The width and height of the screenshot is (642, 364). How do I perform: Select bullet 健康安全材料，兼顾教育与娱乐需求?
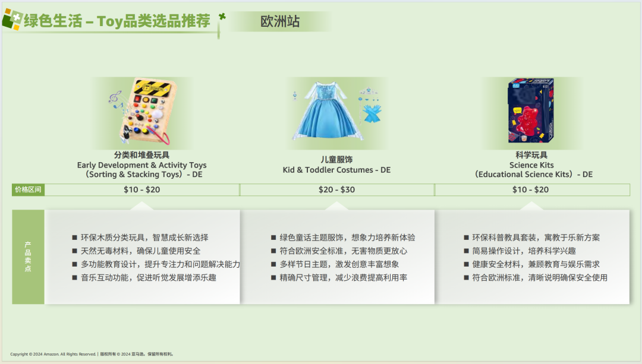[536, 264]
